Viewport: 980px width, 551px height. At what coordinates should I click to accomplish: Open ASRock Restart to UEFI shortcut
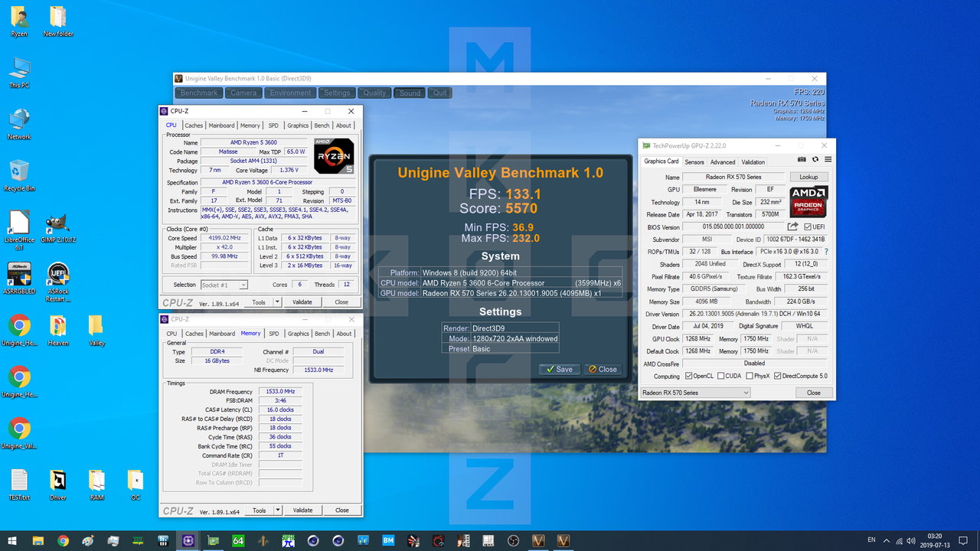[58, 282]
